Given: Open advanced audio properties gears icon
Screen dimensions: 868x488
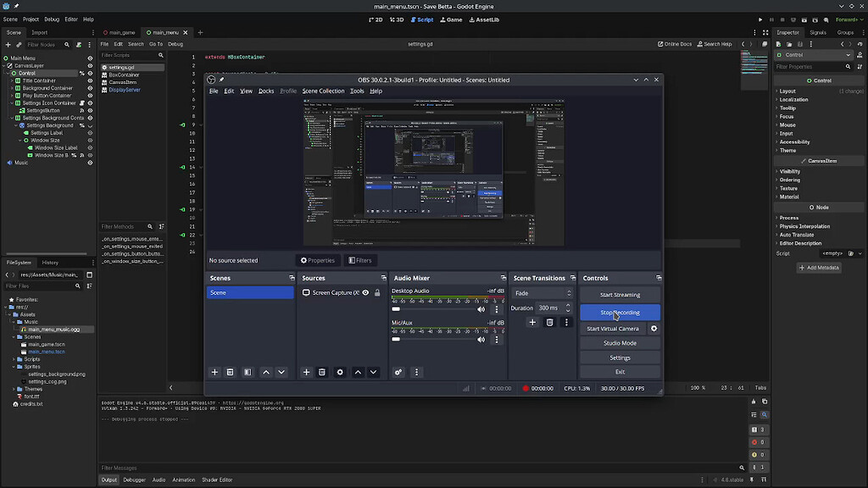Looking at the screenshot, I should (398, 373).
